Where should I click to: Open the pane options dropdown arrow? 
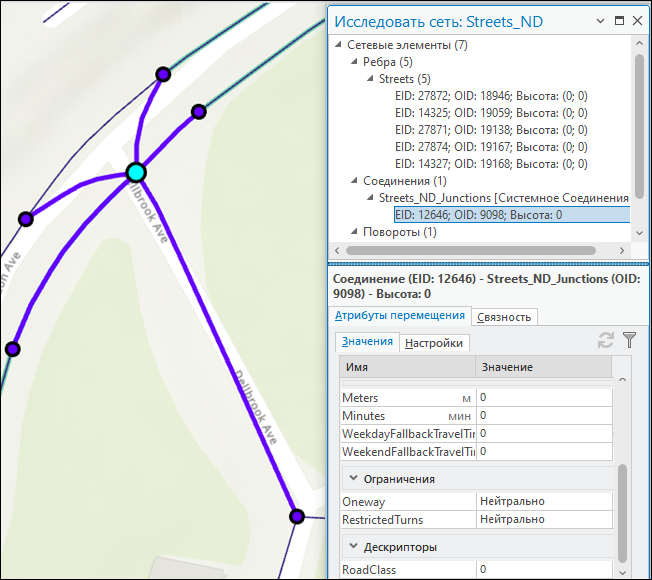click(x=600, y=21)
